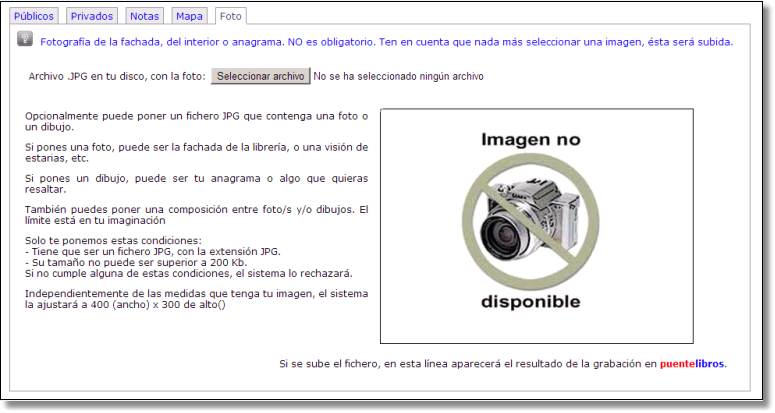
Task: Click the line 'Tiene que ser un fichero JPG'
Action: (x=153, y=251)
